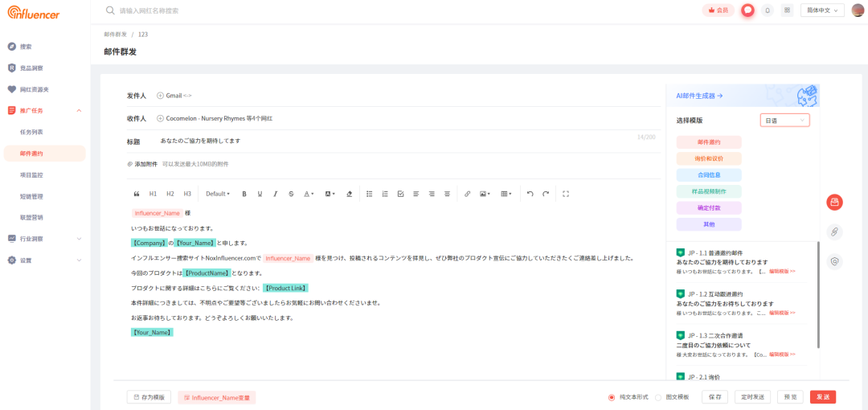
Task: Open the background highlight color picker
Action: 330,194
